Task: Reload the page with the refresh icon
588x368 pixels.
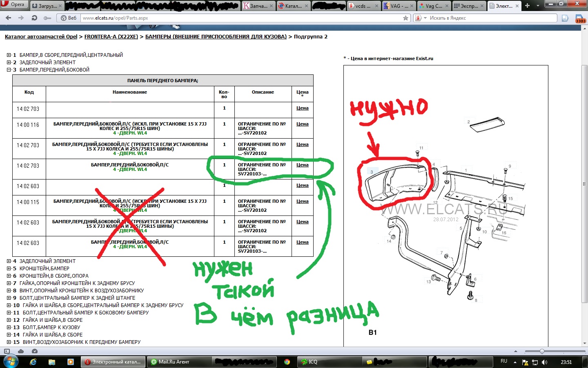Action: 34,18
